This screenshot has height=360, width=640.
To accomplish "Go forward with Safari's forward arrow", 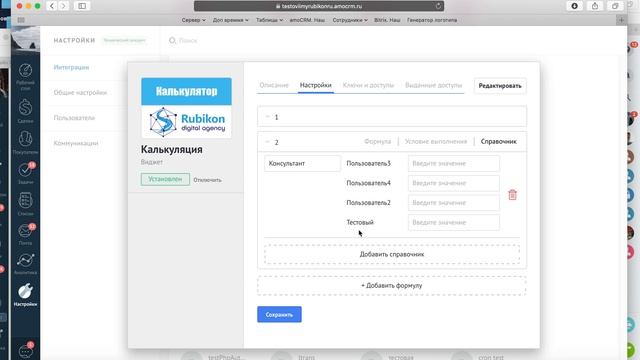I will 63,6.
